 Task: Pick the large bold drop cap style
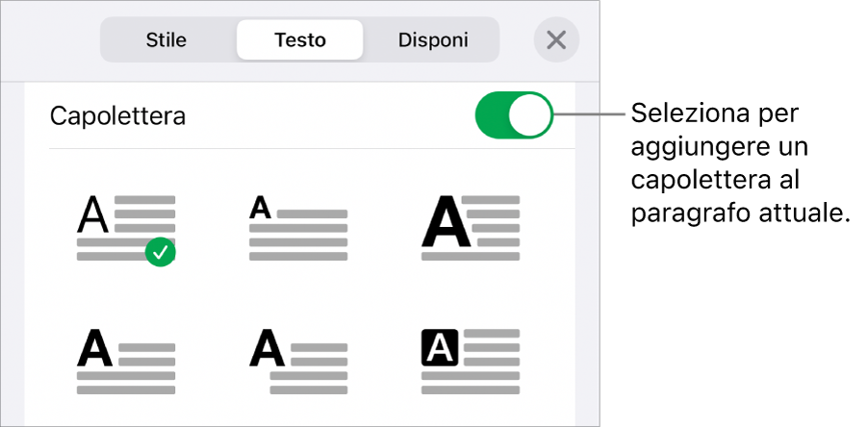pyautogui.click(x=472, y=227)
